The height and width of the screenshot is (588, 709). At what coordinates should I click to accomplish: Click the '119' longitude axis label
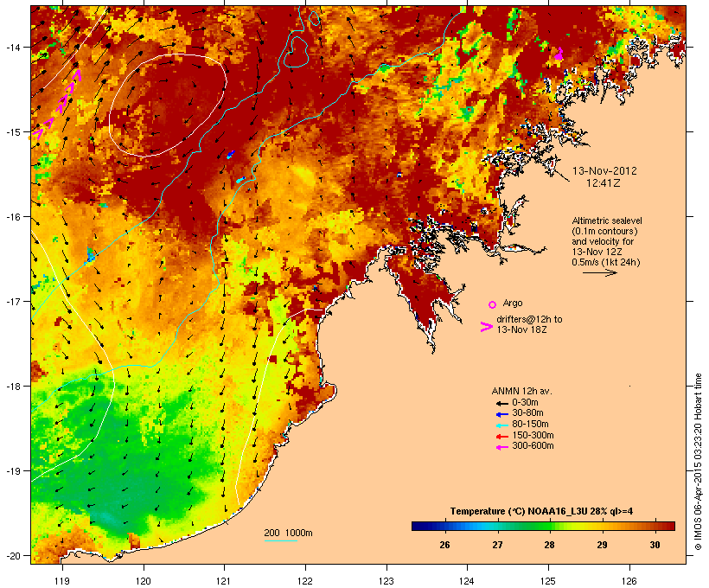click(62, 581)
